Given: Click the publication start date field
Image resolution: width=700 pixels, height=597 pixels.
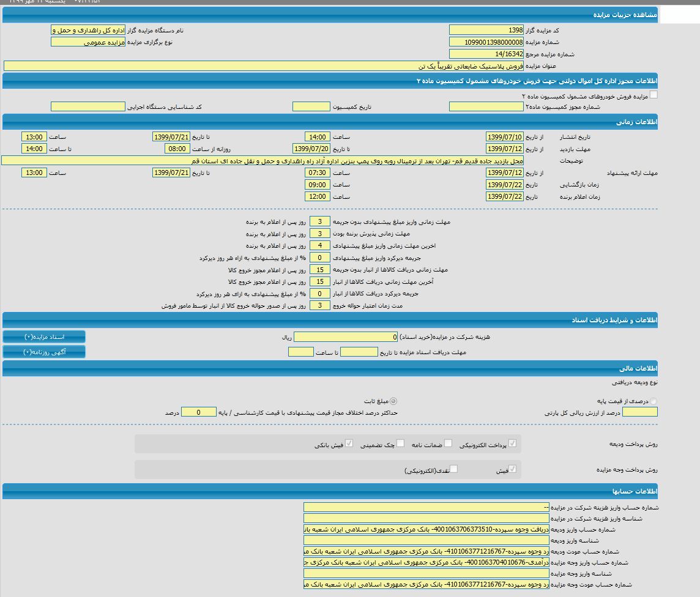Looking at the screenshot, I should point(504,137).
